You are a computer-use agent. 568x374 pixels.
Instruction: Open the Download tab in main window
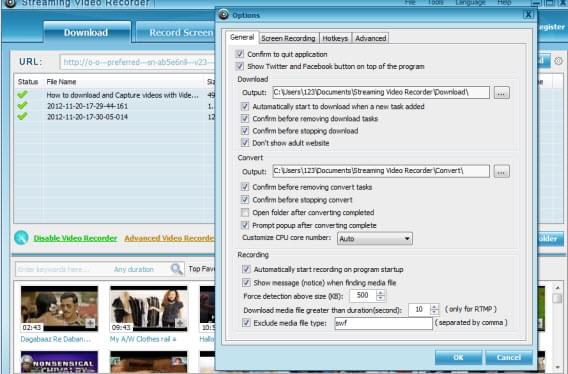[x=86, y=32]
